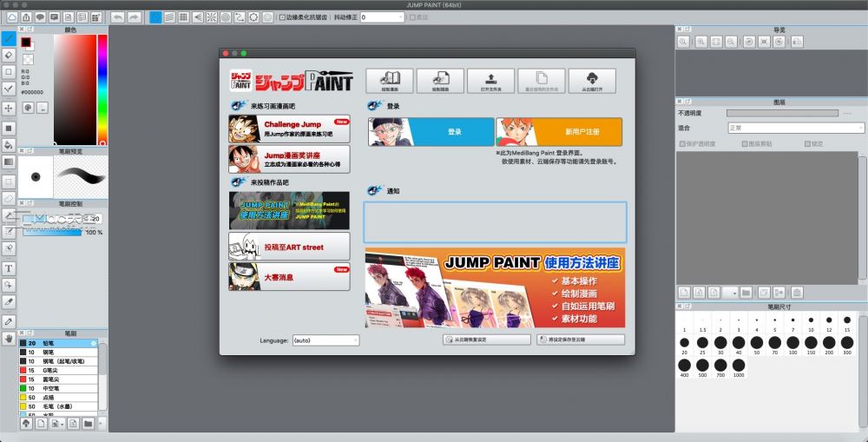This screenshot has height=442, width=868.
Task: Turn off snap with the blue icon
Action: point(155,17)
